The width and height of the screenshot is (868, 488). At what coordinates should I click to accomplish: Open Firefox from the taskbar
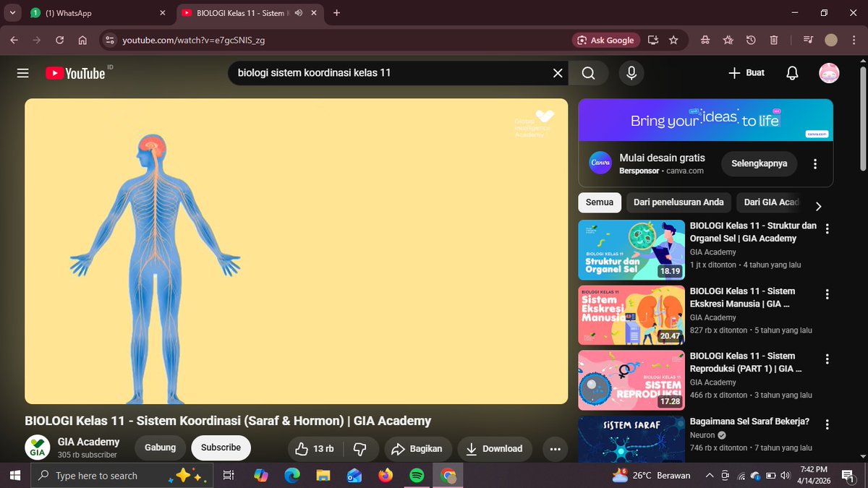pyautogui.click(x=385, y=476)
